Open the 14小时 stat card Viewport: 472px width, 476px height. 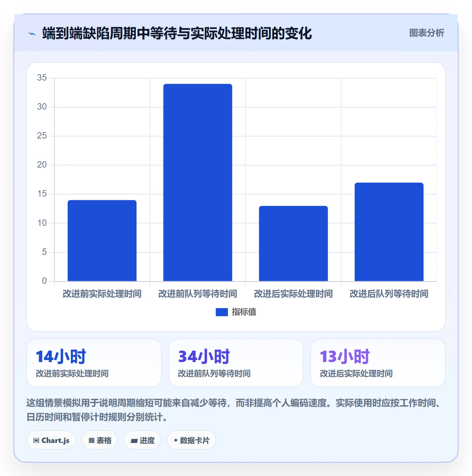tap(94, 363)
